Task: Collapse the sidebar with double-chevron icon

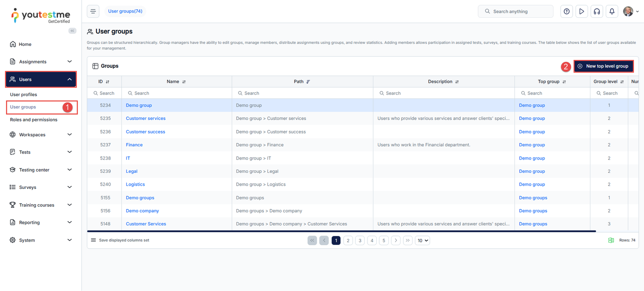Action: click(72, 31)
